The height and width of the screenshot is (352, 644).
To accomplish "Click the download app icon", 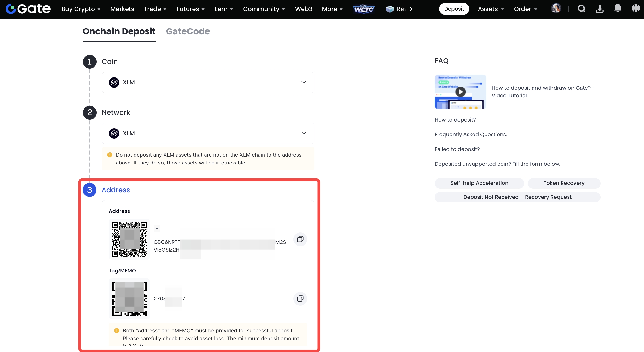I will 599,9.
